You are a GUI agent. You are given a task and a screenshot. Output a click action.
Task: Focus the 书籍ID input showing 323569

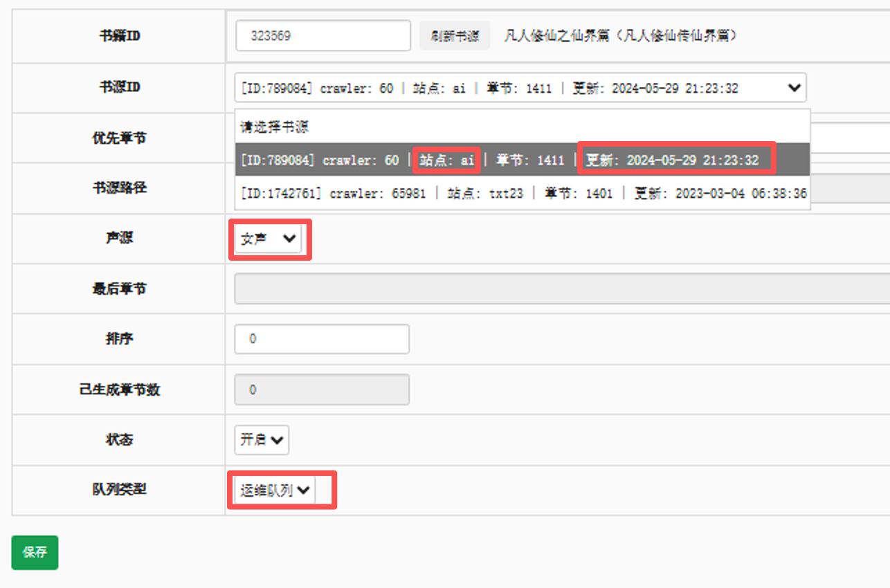pos(323,36)
